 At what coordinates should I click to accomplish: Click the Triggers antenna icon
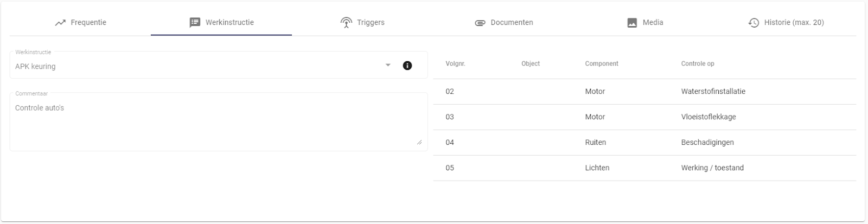346,23
